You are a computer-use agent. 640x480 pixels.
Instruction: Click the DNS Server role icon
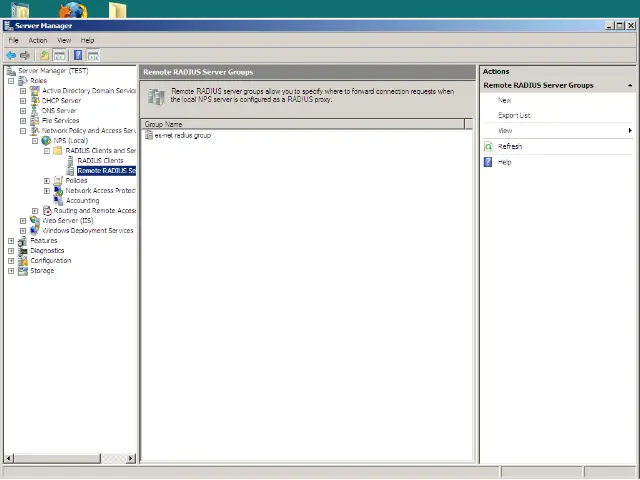(35, 111)
